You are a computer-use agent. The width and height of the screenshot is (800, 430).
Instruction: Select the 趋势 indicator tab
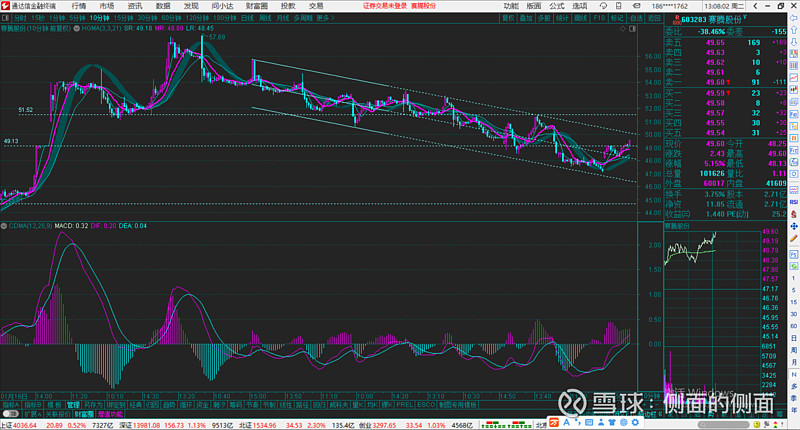tap(169, 404)
